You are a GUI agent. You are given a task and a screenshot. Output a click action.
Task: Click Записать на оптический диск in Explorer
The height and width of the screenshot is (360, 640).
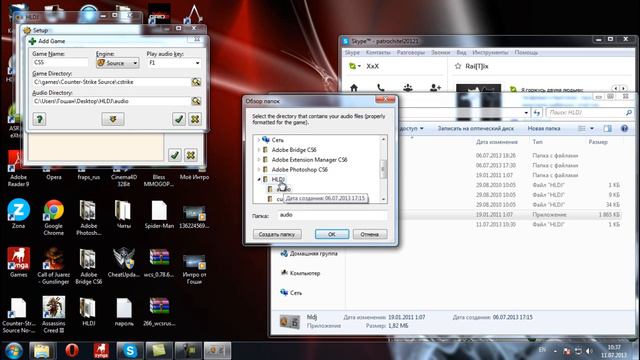476,129
